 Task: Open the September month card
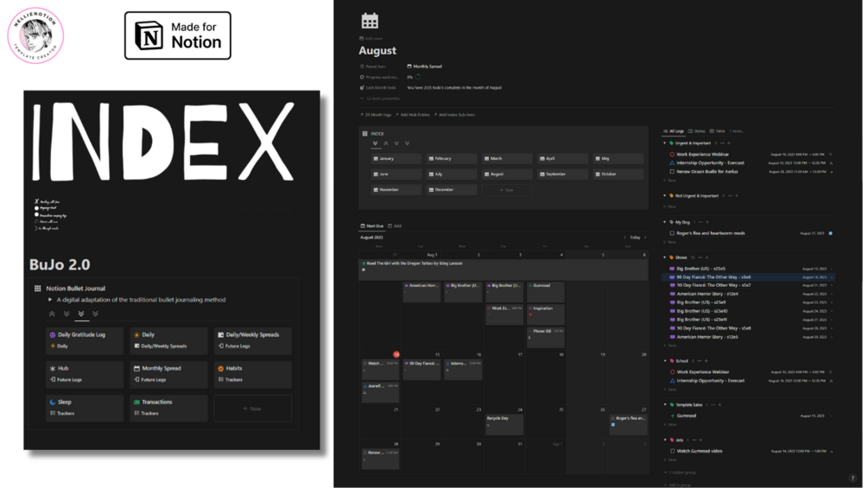pyautogui.click(x=562, y=174)
